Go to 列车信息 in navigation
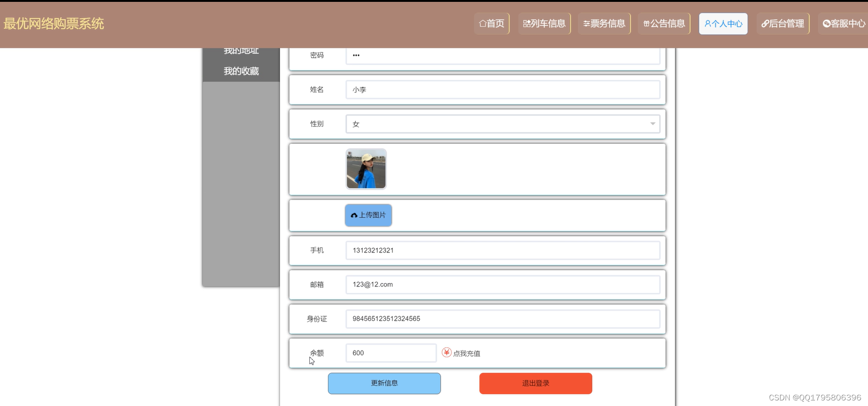The height and width of the screenshot is (406, 868). point(544,24)
